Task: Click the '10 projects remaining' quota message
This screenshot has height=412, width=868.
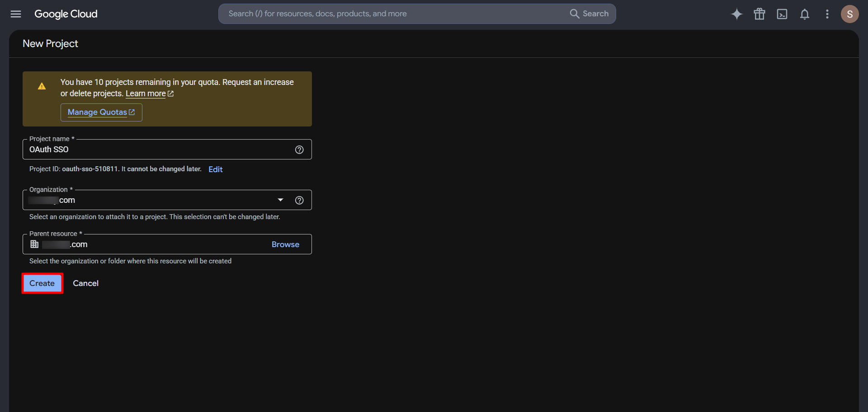Action: click(x=177, y=88)
